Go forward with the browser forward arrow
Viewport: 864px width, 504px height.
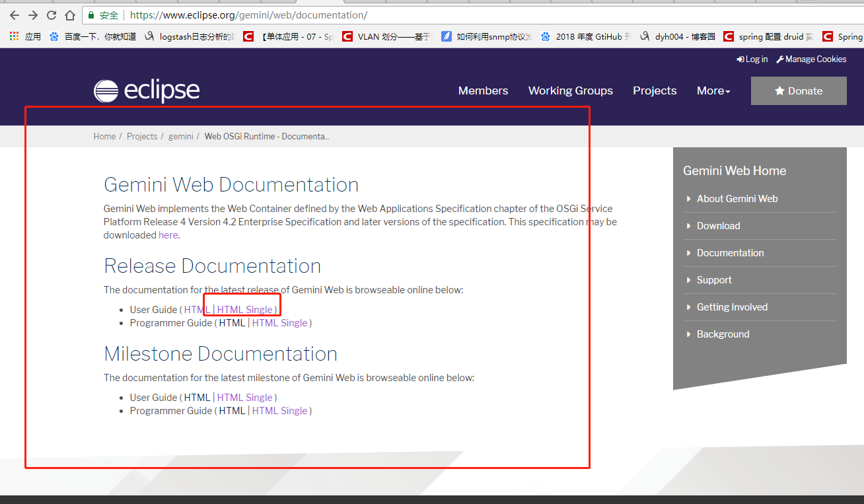[x=32, y=15]
